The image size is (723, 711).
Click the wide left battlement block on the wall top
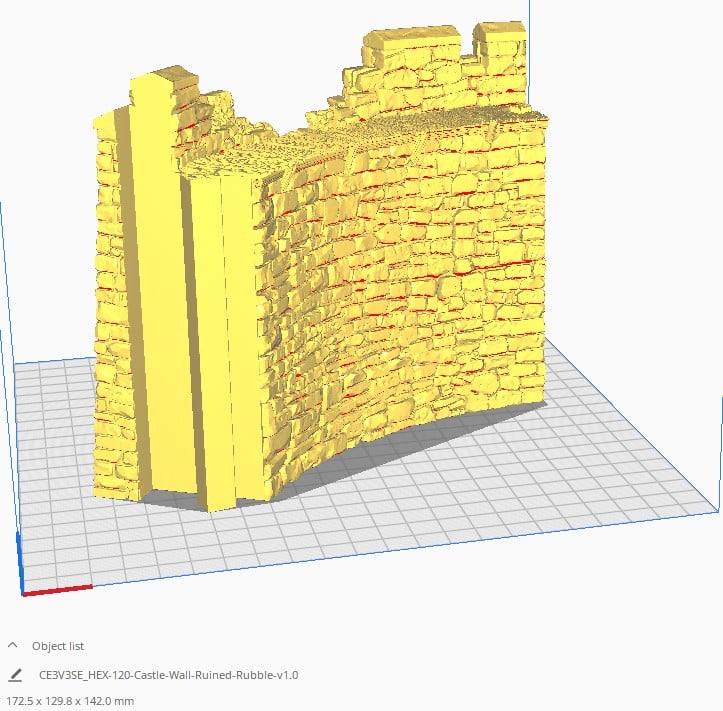click(x=412, y=41)
